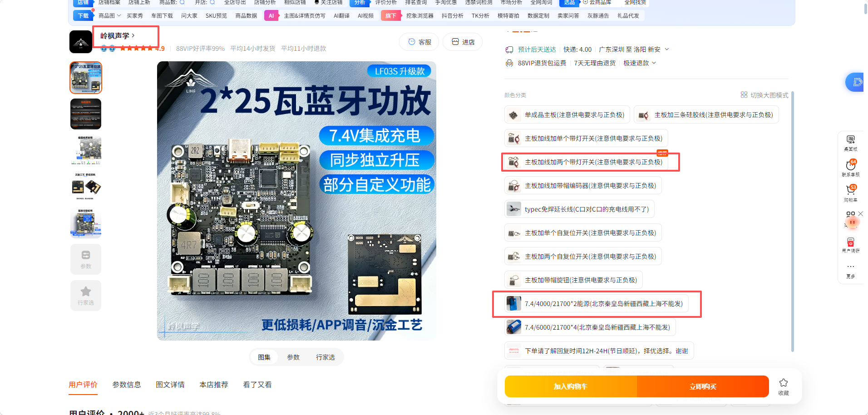Click the 行家选 star icon below thumbnails
This screenshot has width=868, height=415.
pyautogui.click(x=86, y=296)
